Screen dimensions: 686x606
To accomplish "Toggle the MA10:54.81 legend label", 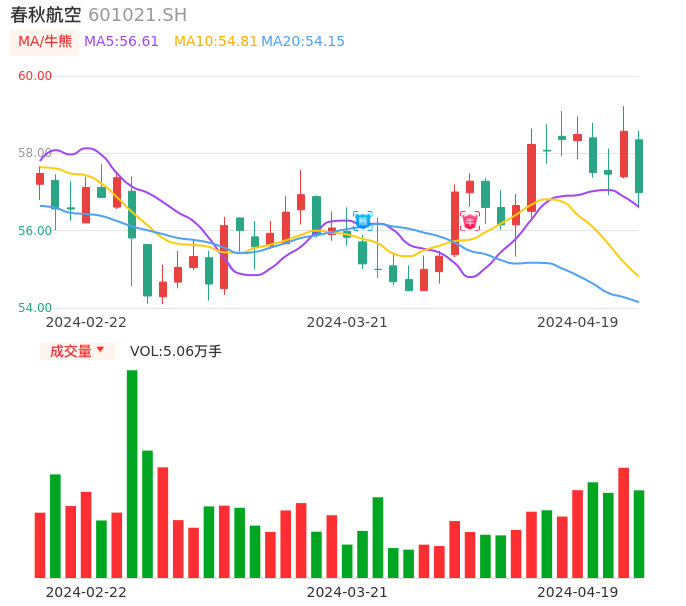I will tap(215, 42).
